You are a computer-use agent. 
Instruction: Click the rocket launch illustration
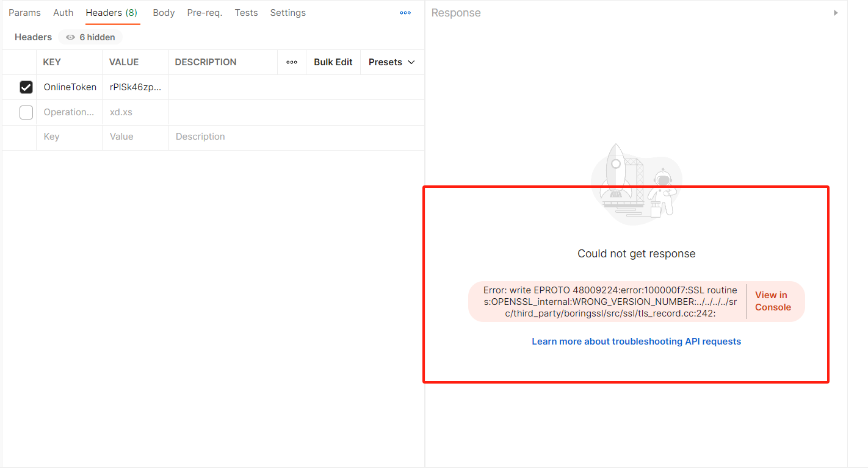click(x=637, y=183)
